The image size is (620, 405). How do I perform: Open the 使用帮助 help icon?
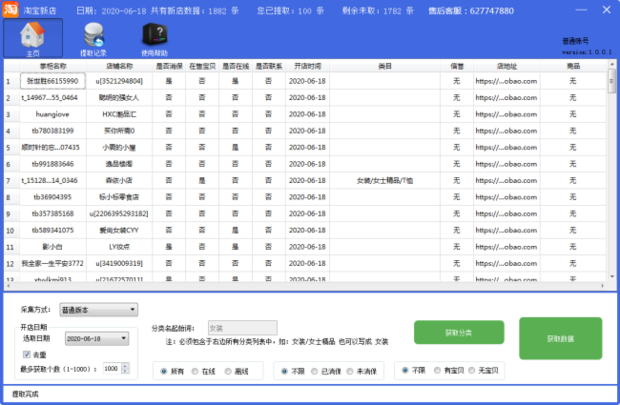[155, 39]
